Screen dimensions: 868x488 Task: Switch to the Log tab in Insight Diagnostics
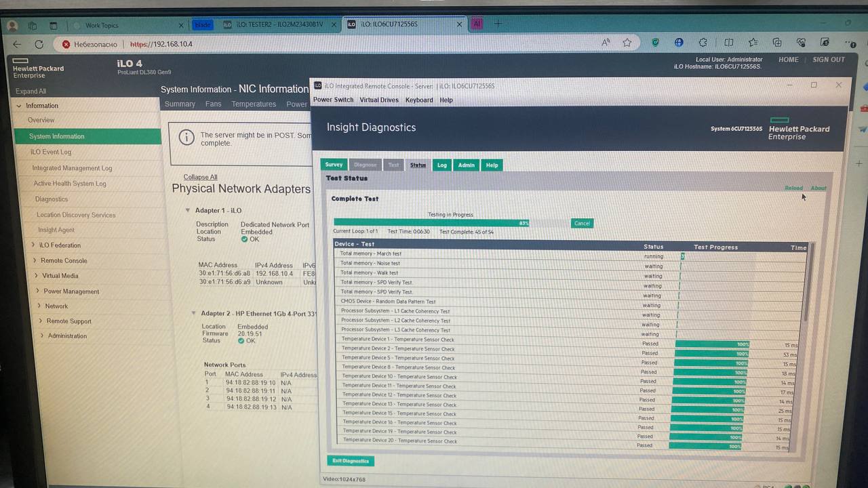pyautogui.click(x=442, y=165)
